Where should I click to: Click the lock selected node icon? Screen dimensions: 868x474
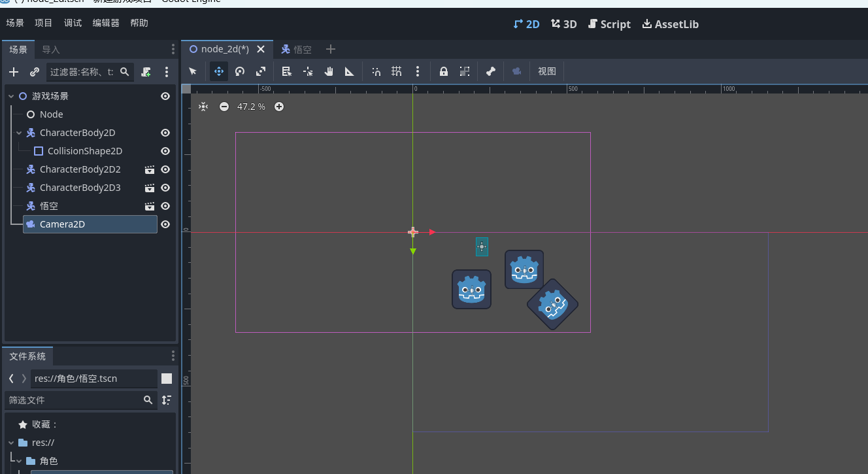pos(444,71)
